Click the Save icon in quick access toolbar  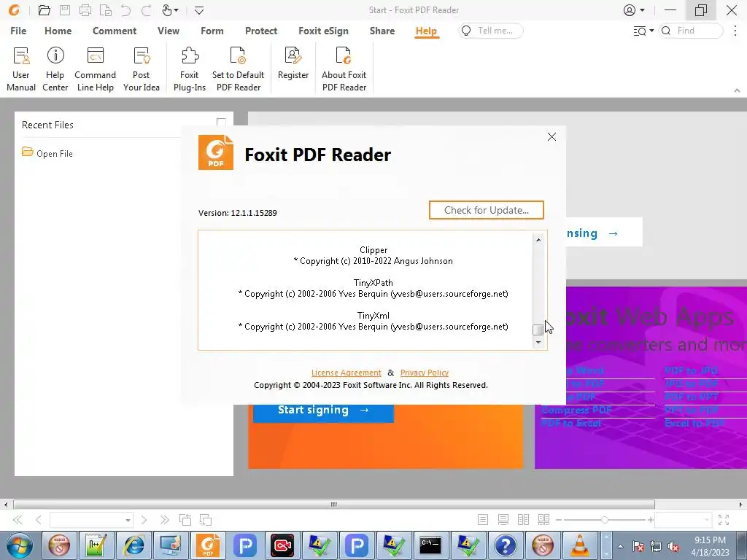point(65,10)
